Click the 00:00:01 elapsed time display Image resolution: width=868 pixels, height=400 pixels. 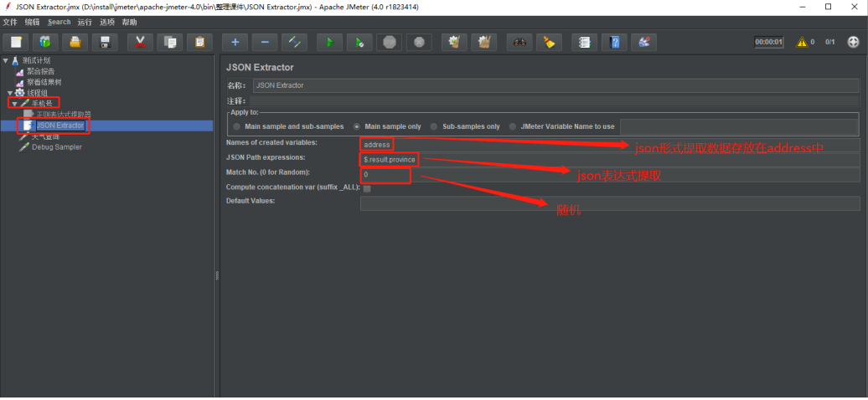(x=769, y=42)
